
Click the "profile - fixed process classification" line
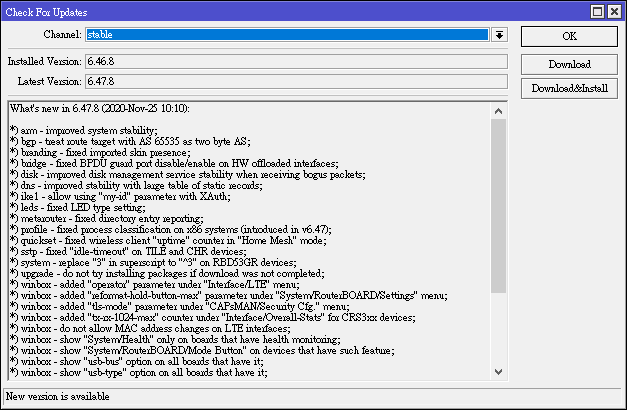coord(171,230)
